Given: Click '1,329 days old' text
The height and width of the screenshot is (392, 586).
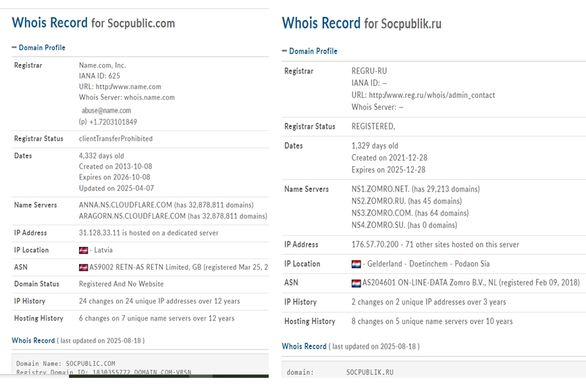Looking at the screenshot, I should tap(375, 146).
